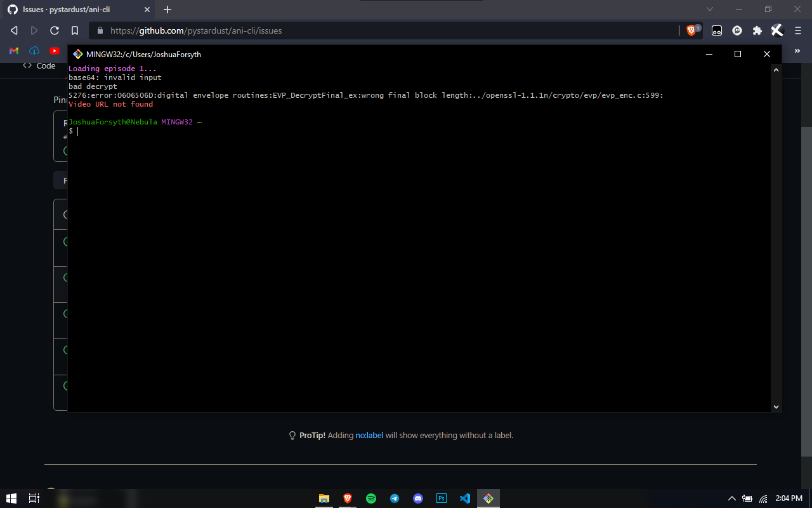This screenshot has width=812, height=508.
Task: Click the browser page vertical scrollbar thumb
Action: pos(806,291)
